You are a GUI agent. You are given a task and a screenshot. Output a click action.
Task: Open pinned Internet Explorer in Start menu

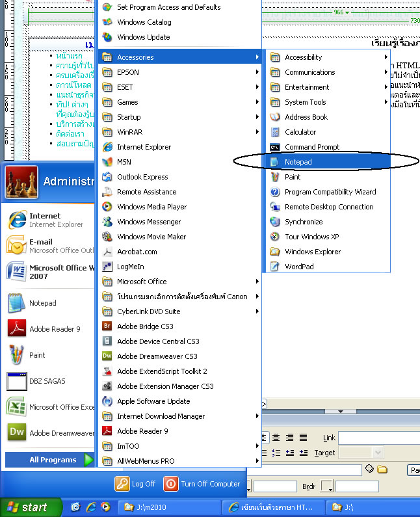(49, 220)
